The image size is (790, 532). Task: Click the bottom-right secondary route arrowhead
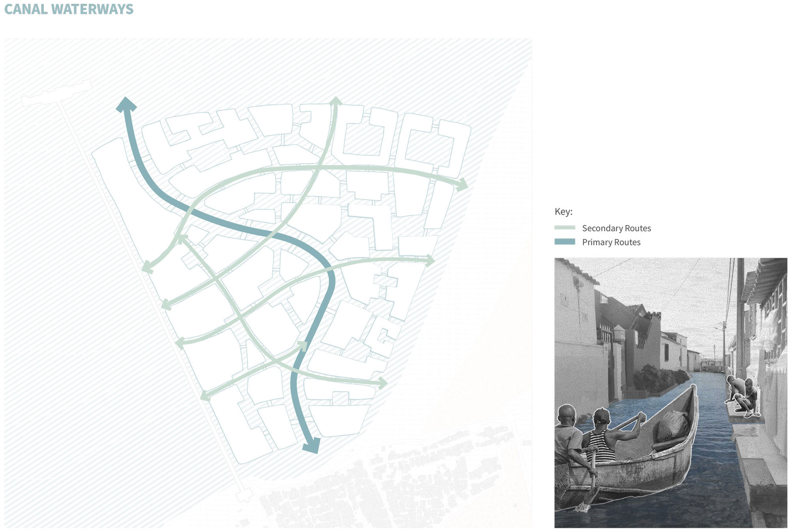pos(382,383)
